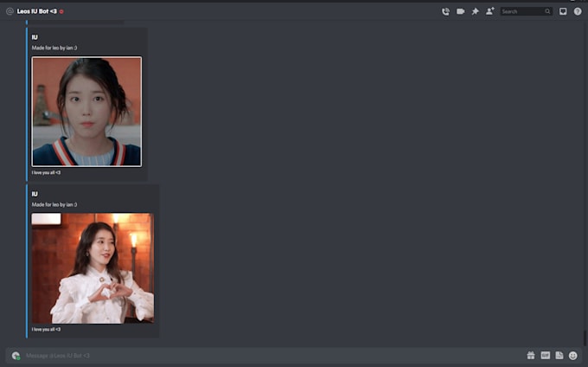Click first 'I love you all <3' footer
The image size is (588, 367).
(x=46, y=172)
